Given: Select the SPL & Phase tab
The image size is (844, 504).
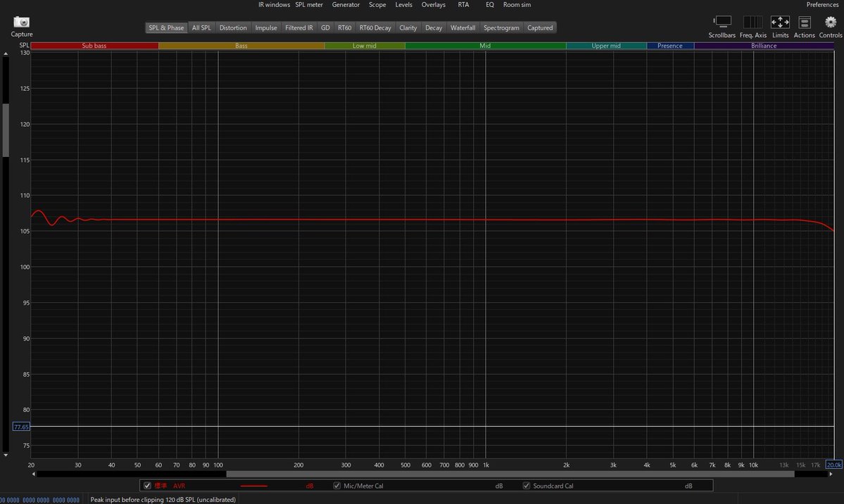Looking at the screenshot, I should 166,27.
